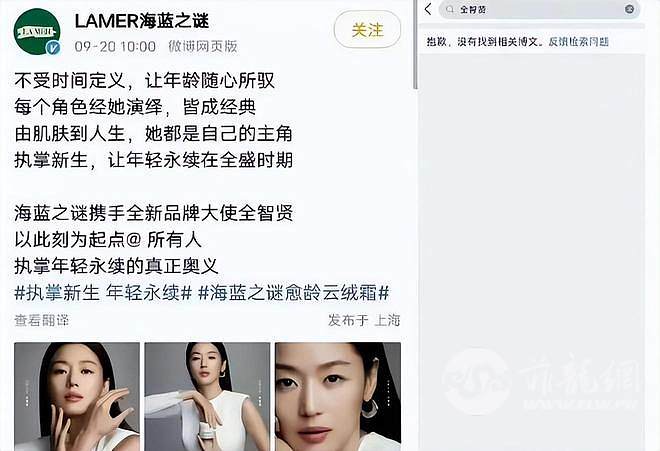This screenshot has height=451, width=660.
Task: Click the verified badge on avatar
Action: click(x=53, y=48)
